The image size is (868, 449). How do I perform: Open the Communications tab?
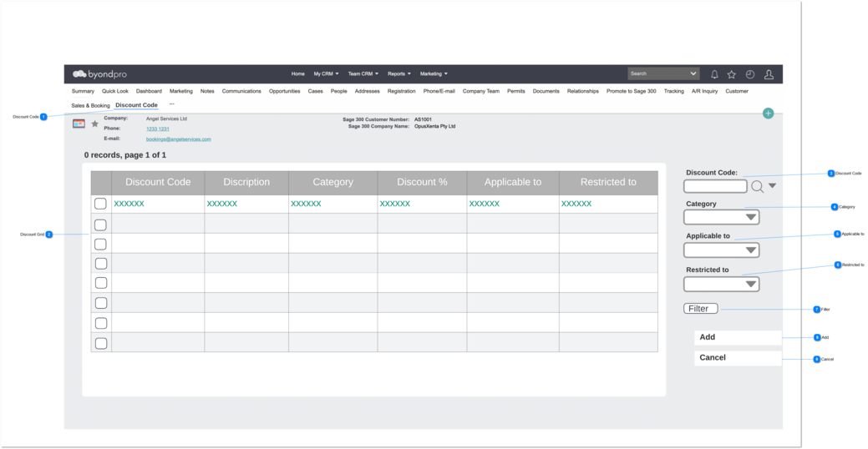tap(241, 91)
